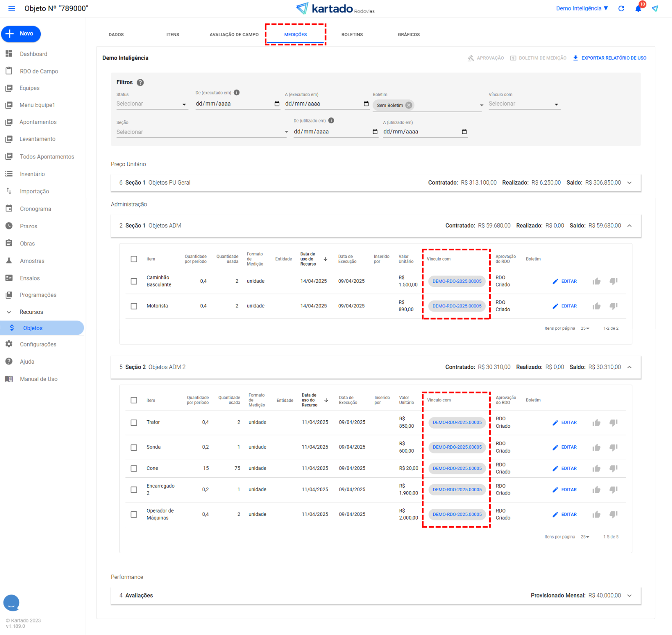Switch to the Boletins tab
Screen dimensions: 672x635
(352, 35)
